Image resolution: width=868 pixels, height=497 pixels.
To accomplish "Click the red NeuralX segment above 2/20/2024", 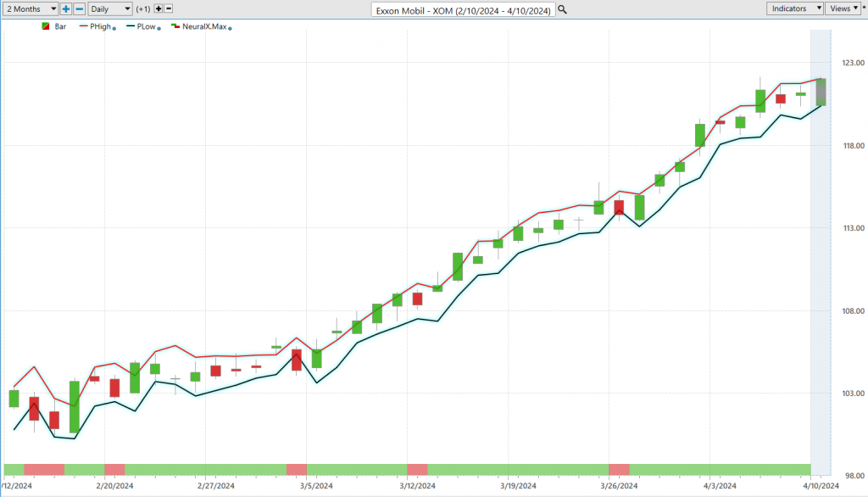I will point(114,470).
